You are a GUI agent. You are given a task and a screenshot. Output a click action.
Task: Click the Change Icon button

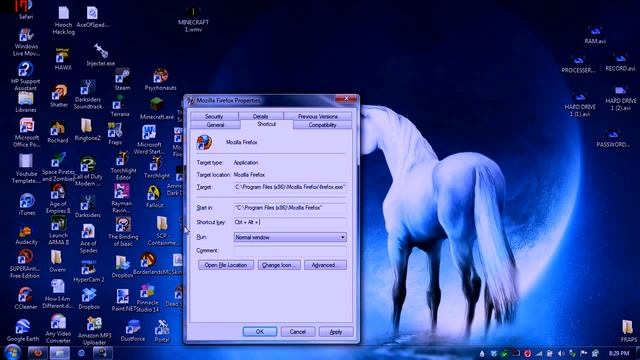click(x=279, y=265)
